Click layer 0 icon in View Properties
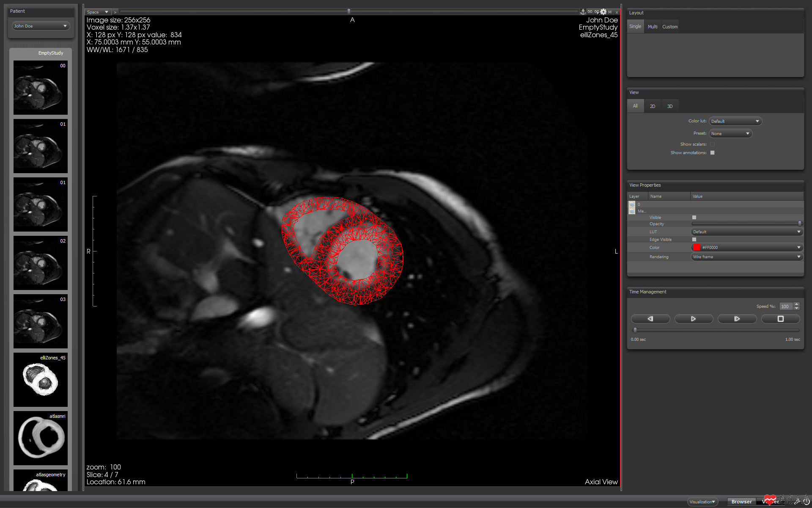The image size is (812, 508). [632, 204]
